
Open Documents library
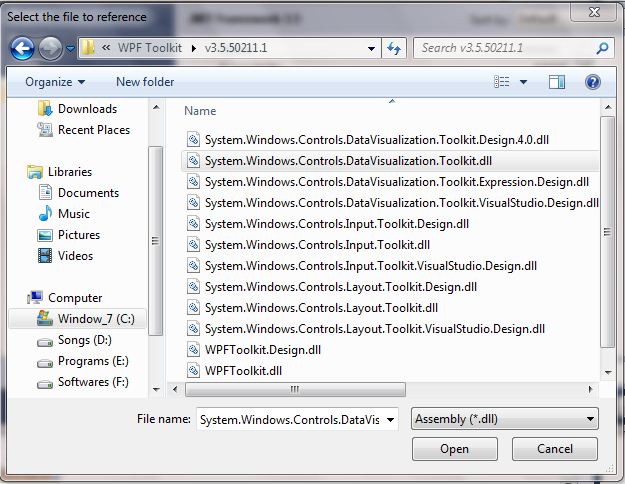click(79, 193)
